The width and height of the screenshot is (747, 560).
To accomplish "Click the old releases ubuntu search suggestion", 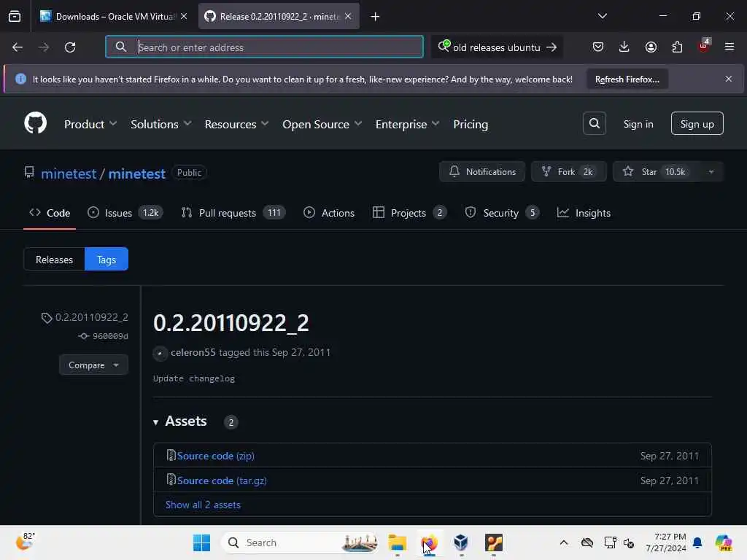I will [x=497, y=47].
